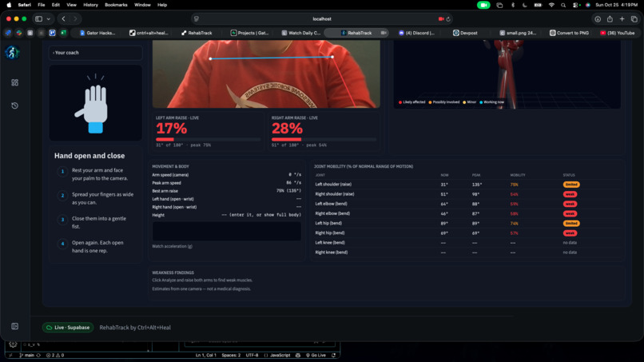Open the File menu
This screenshot has height=362, width=644.
42,5
